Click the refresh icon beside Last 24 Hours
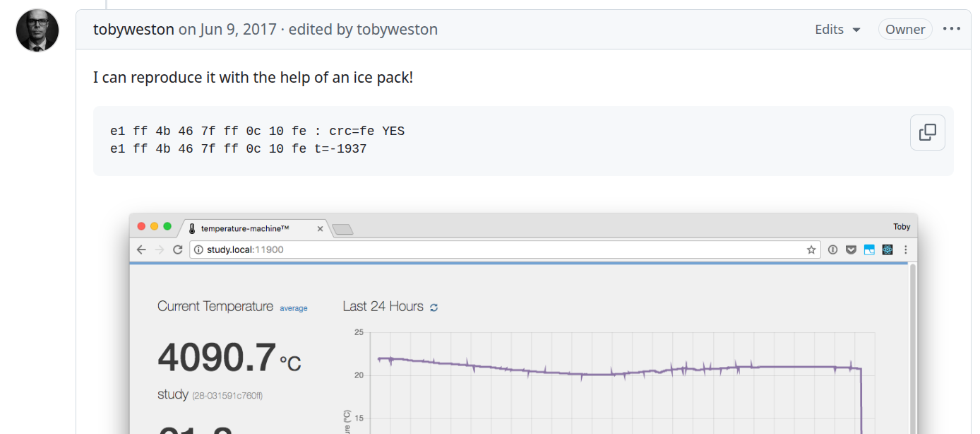The height and width of the screenshot is (434, 980). (x=434, y=307)
